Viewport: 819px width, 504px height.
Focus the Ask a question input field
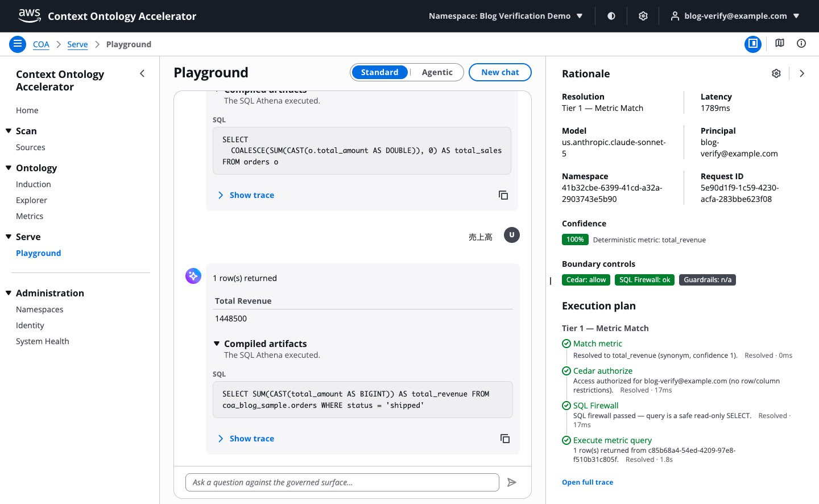[342, 482]
